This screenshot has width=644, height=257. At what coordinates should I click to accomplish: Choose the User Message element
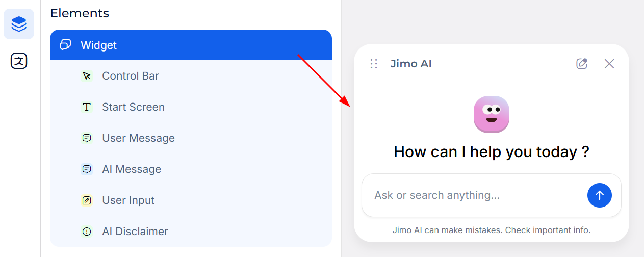[x=138, y=138]
